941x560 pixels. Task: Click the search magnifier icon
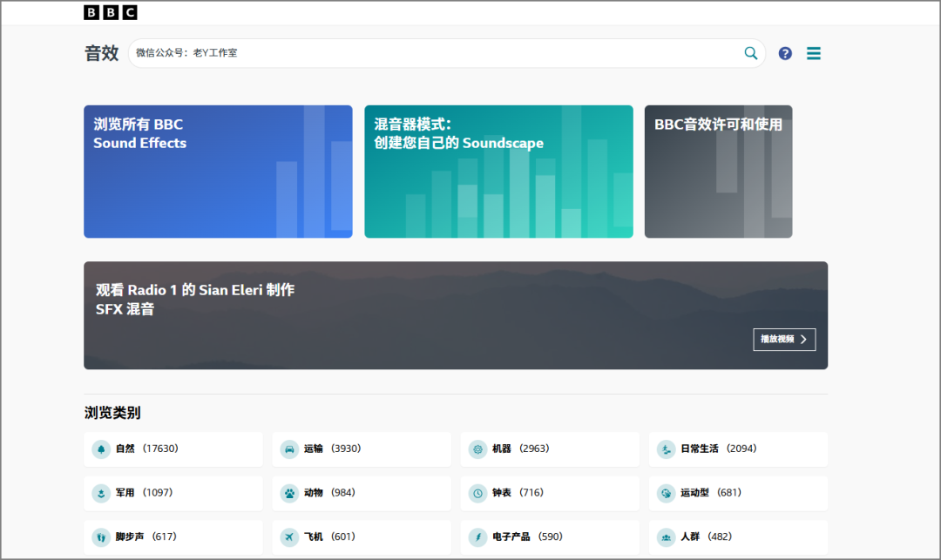tap(750, 53)
